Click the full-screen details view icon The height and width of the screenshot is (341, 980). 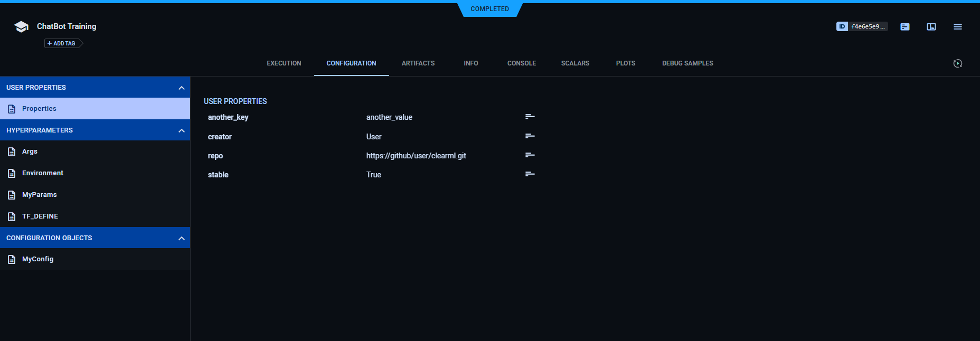pos(931,27)
